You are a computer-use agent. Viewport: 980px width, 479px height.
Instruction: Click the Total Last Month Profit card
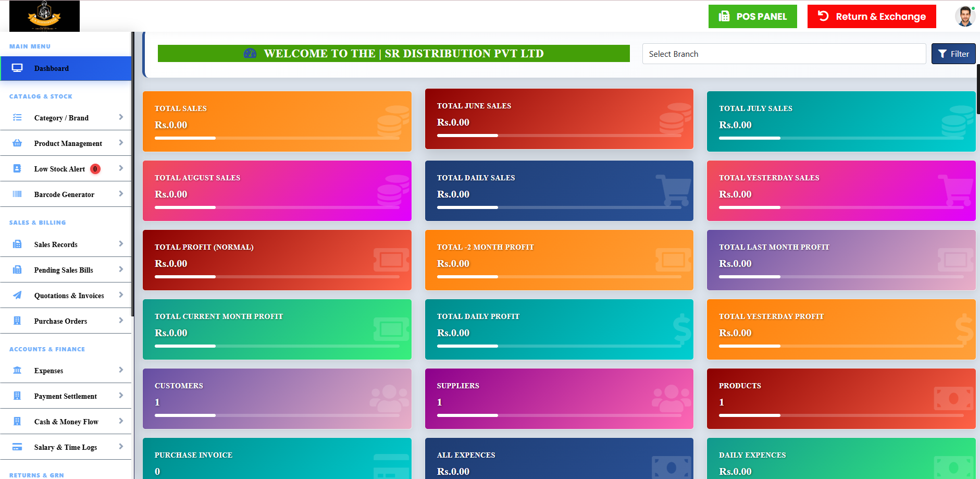point(841,260)
